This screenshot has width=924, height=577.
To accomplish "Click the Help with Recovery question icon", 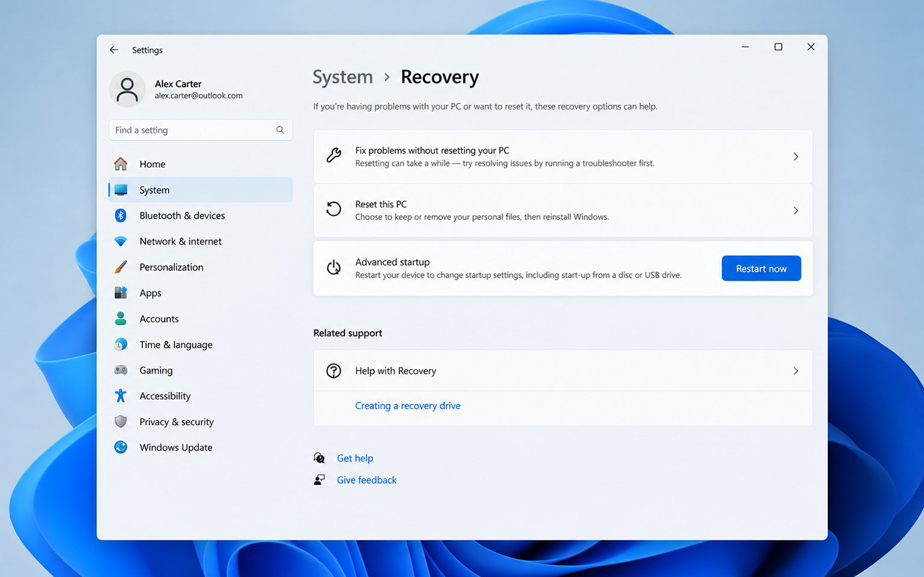I will tap(334, 370).
